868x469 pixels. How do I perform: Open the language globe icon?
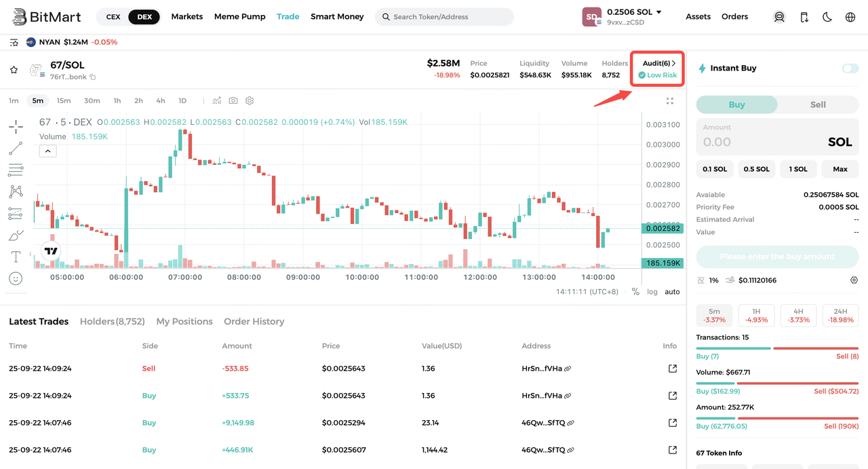click(x=850, y=17)
